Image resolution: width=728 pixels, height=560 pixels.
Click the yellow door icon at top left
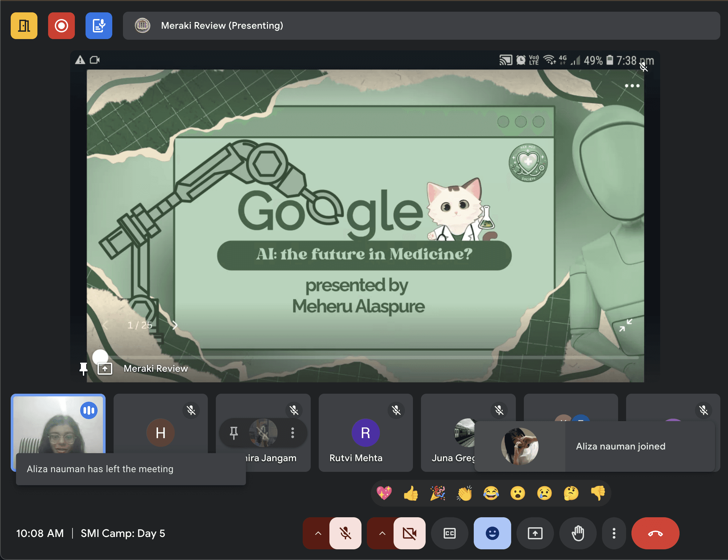tap(24, 26)
